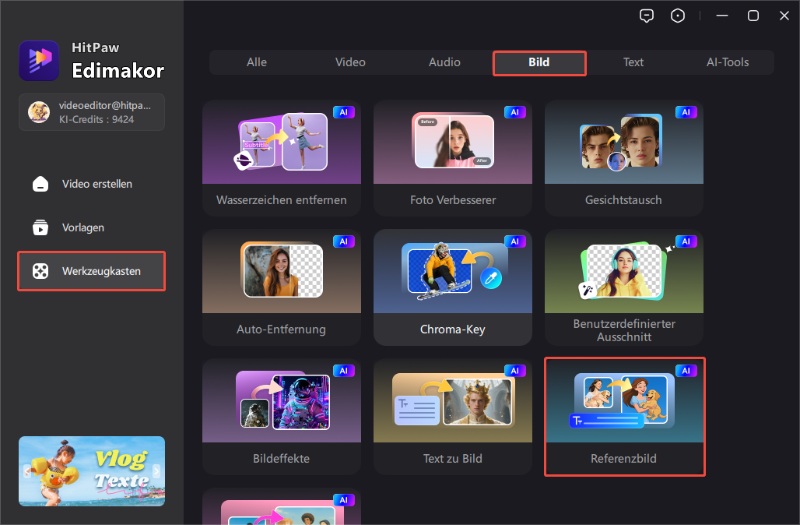Click the HitPaw Edimakor logo icon
Image resolution: width=800 pixels, height=525 pixels.
click(x=39, y=59)
